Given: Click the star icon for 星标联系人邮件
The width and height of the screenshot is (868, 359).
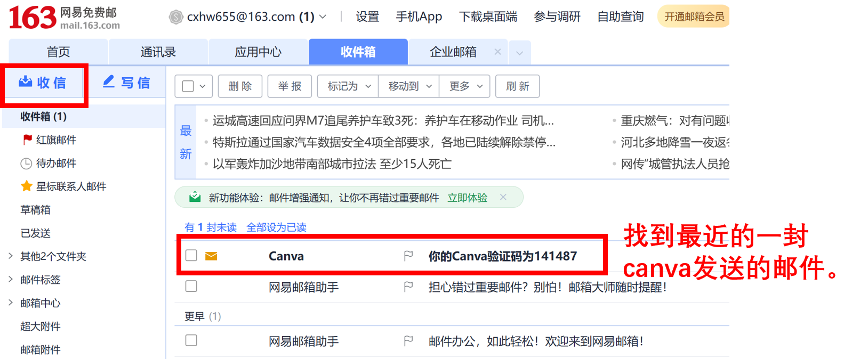Looking at the screenshot, I should click(27, 186).
